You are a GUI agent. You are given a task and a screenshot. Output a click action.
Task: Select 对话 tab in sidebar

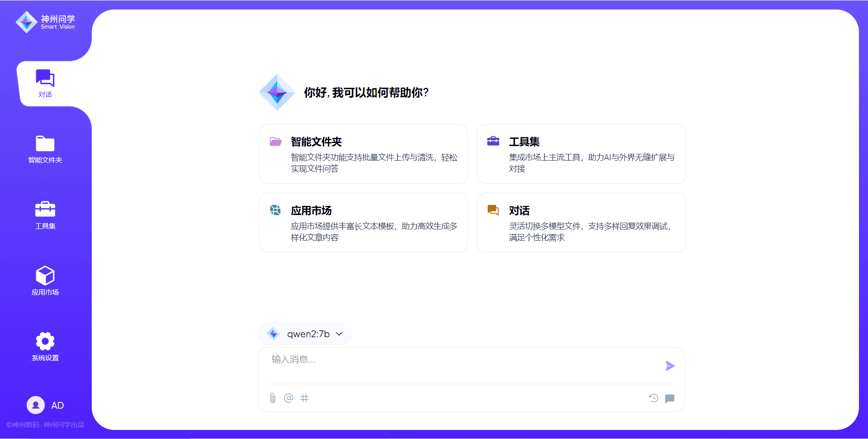click(x=45, y=83)
